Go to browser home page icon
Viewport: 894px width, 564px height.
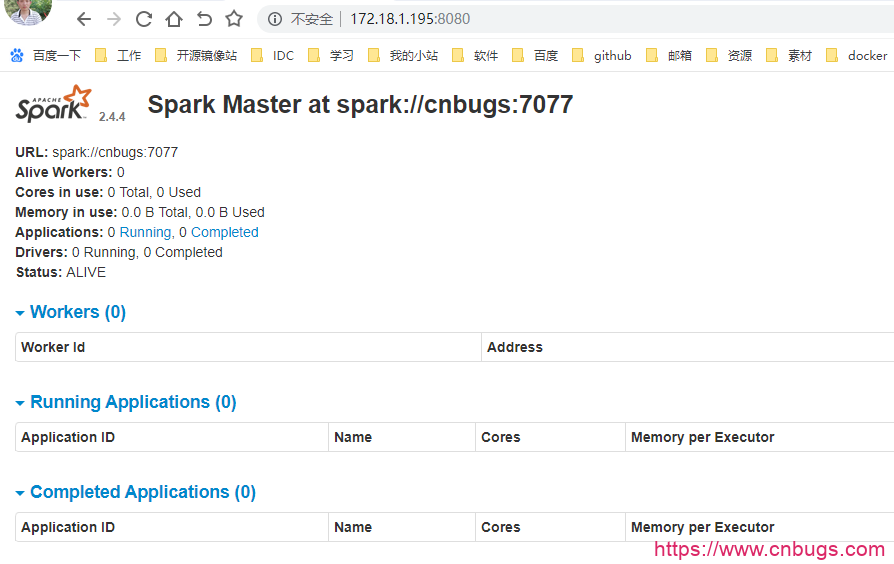click(174, 19)
